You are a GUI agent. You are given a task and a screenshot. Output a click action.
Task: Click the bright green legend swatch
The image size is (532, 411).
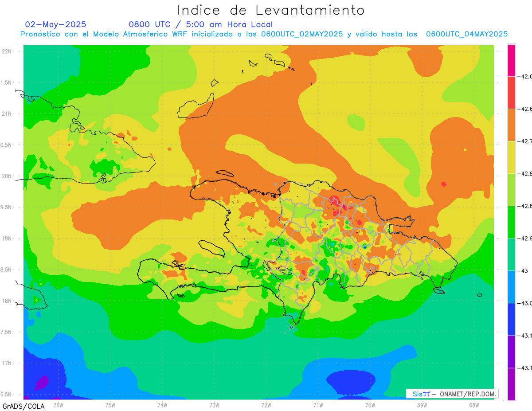511,222
